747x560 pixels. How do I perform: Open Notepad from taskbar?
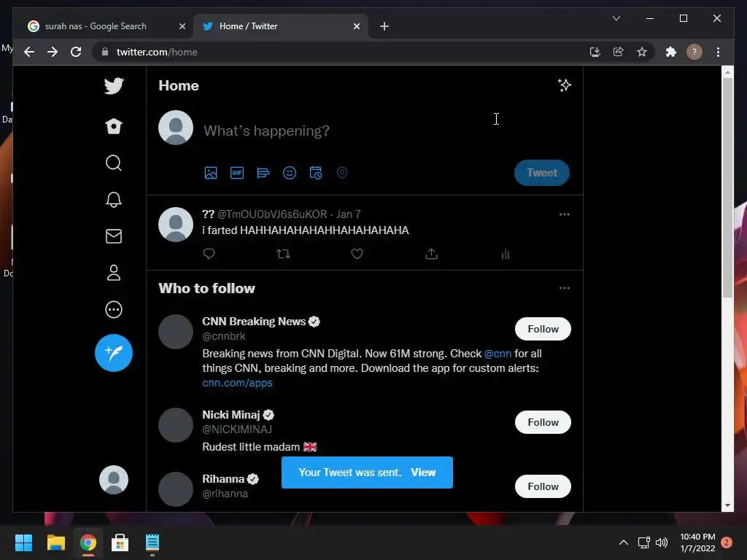(x=152, y=542)
